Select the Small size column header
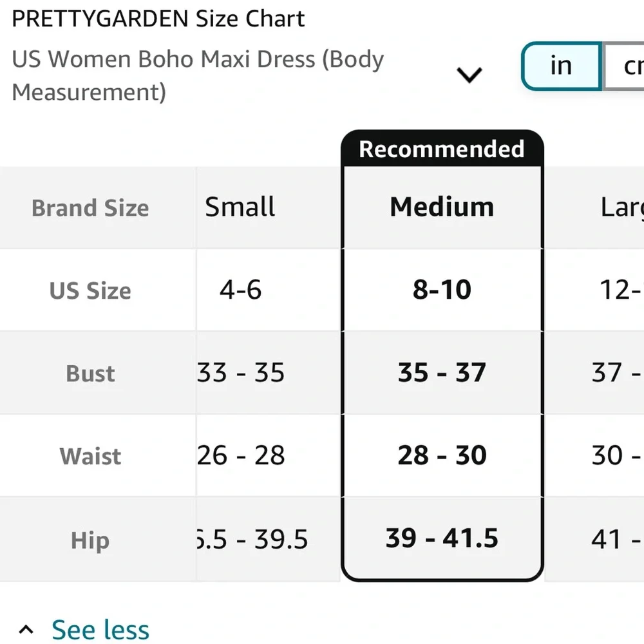Viewport: 644px width, 644px height. (240, 207)
